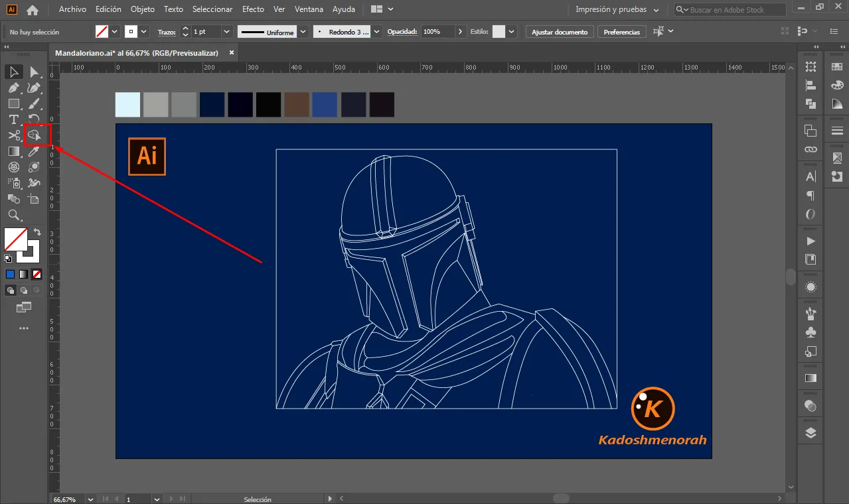Open the Symbols panel club icon
Image resolution: width=849 pixels, height=504 pixels.
810,332
